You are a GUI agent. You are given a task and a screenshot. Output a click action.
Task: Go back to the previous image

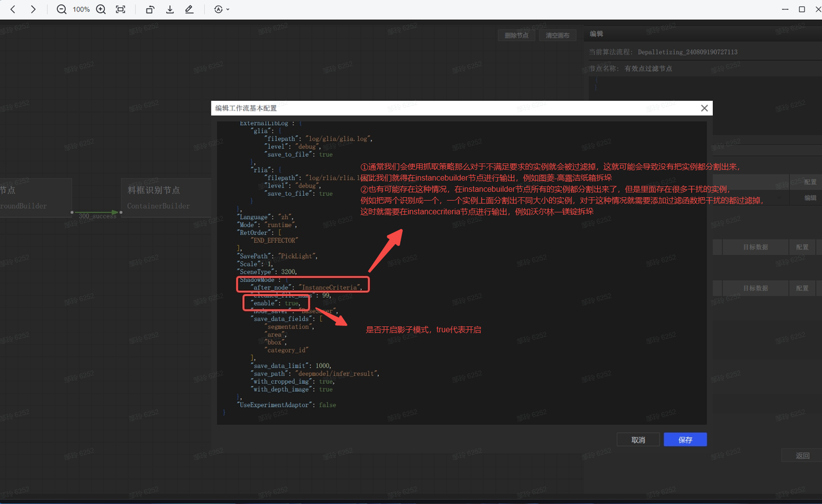click(x=13, y=10)
